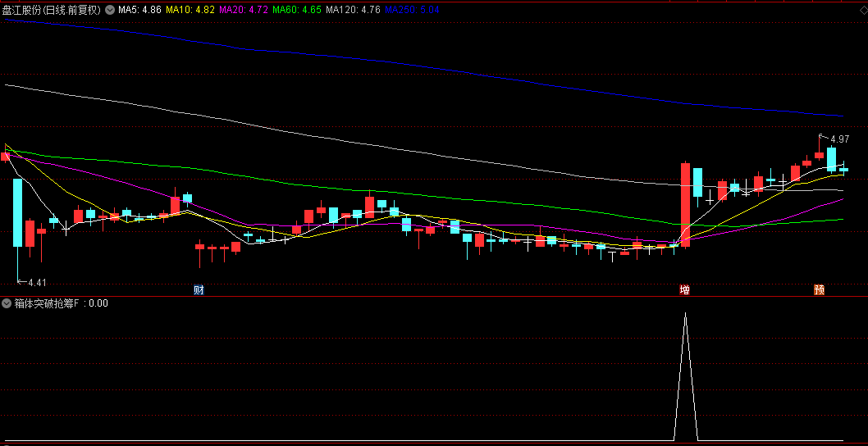Click the 4.41 low price label

coord(37,283)
